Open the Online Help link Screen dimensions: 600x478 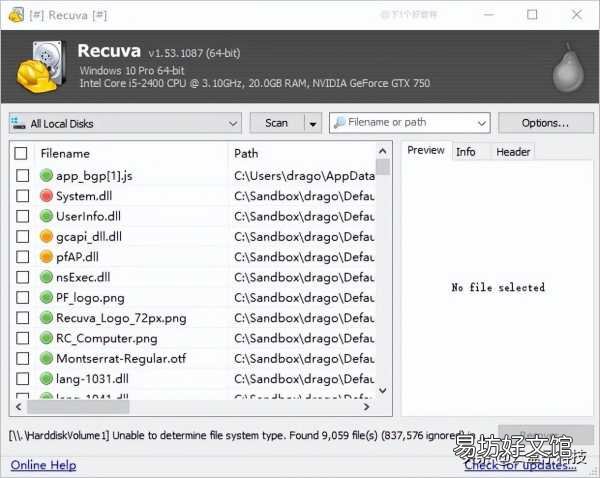pyautogui.click(x=43, y=465)
